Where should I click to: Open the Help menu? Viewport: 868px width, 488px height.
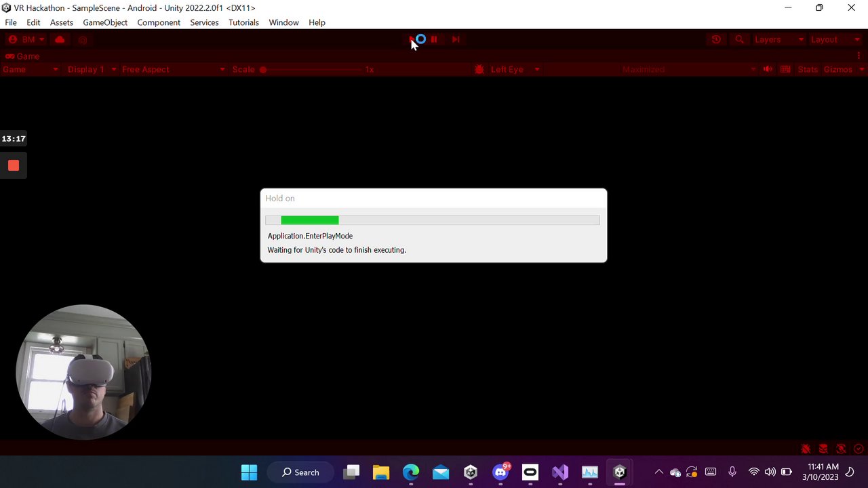317,22
